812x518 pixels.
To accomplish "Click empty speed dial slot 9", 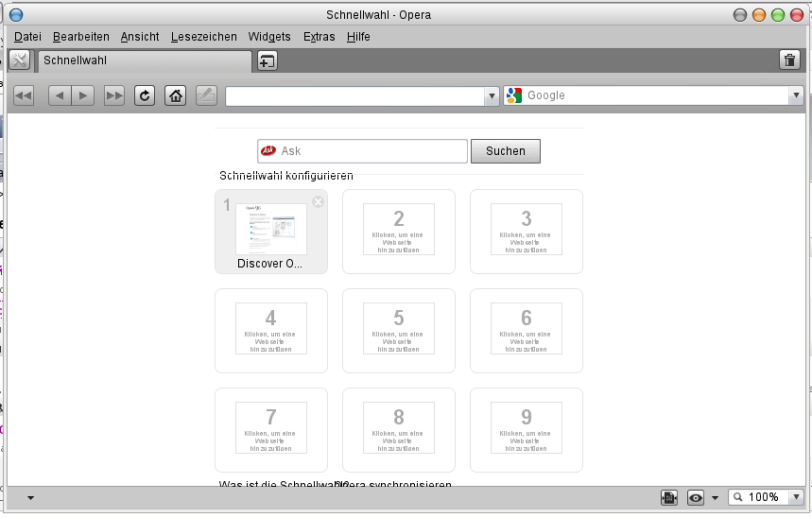I will tap(527, 430).
